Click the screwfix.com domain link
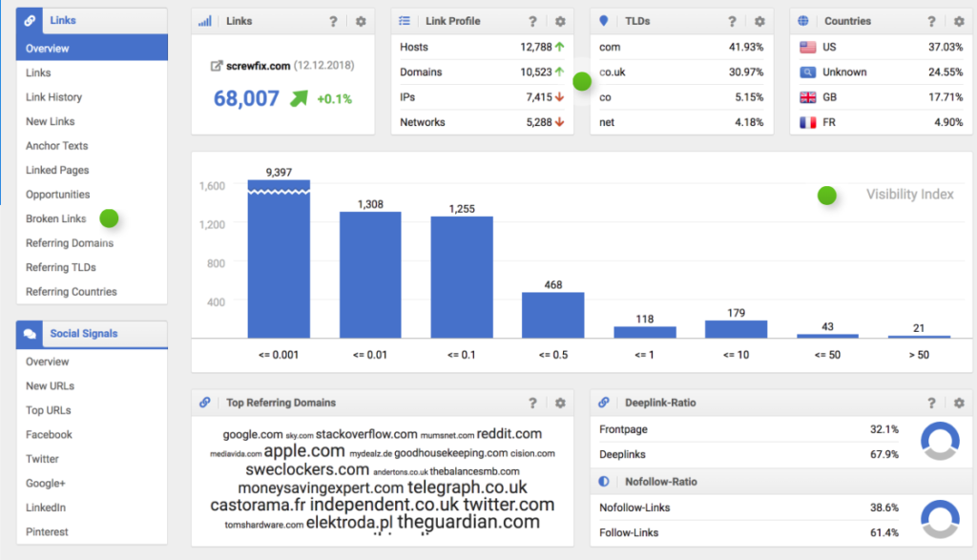The image size is (977, 560). 259,66
